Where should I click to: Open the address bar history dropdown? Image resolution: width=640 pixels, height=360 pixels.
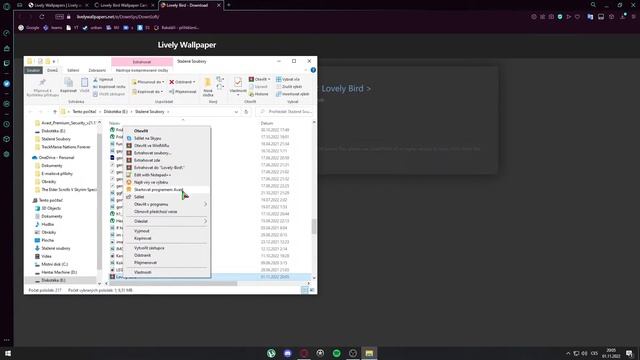pos(236,111)
